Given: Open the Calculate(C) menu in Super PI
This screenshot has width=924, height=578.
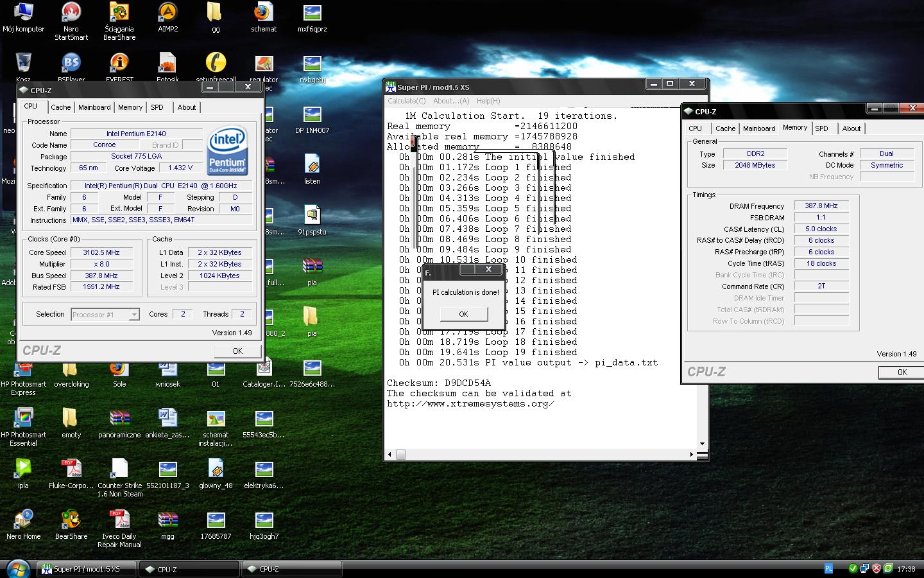Looking at the screenshot, I should coord(406,101).
